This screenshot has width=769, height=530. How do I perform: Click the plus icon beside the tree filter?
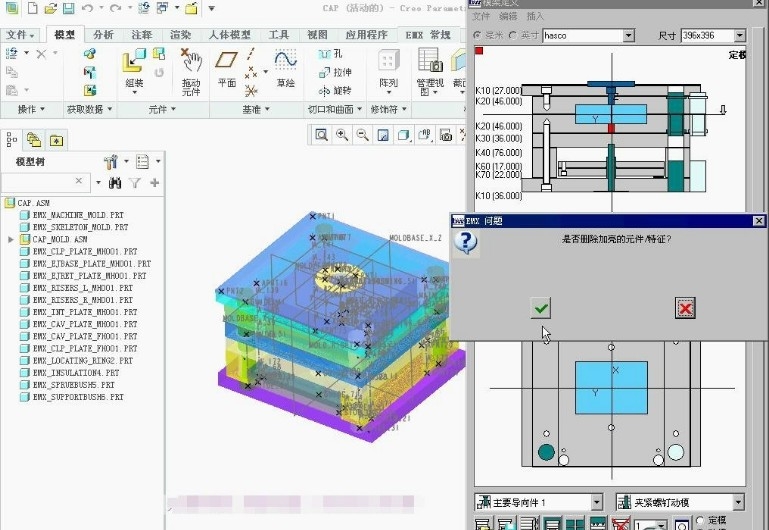[155, 183]
